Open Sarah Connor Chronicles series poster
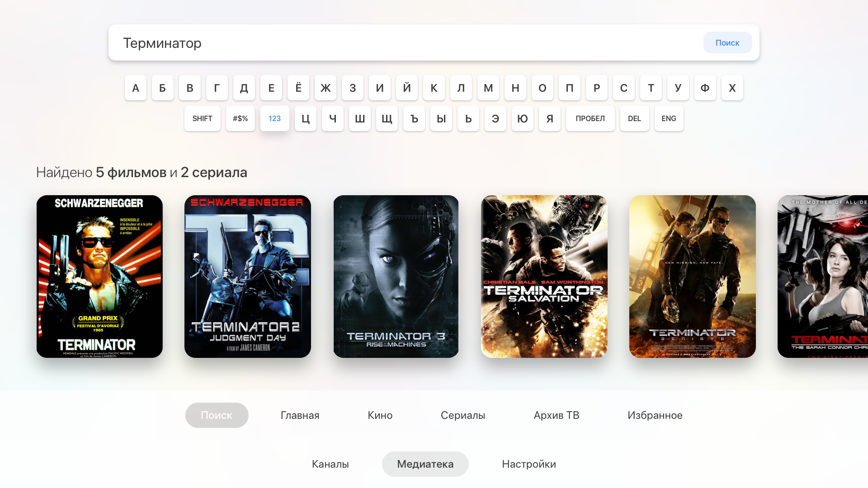 point(823,277)
